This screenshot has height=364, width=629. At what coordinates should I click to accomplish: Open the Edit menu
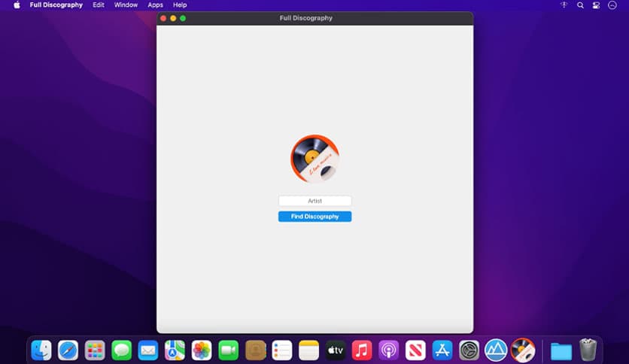coord(99,5)
